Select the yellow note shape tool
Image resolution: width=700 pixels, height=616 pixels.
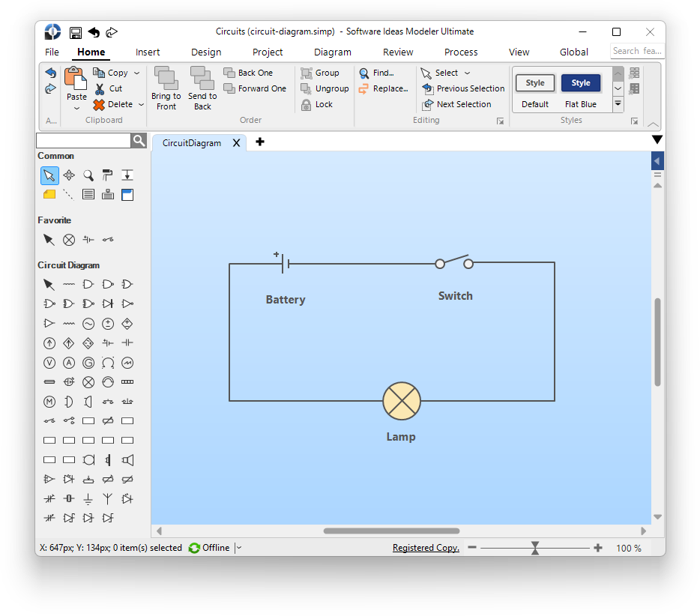coord(49,195)
